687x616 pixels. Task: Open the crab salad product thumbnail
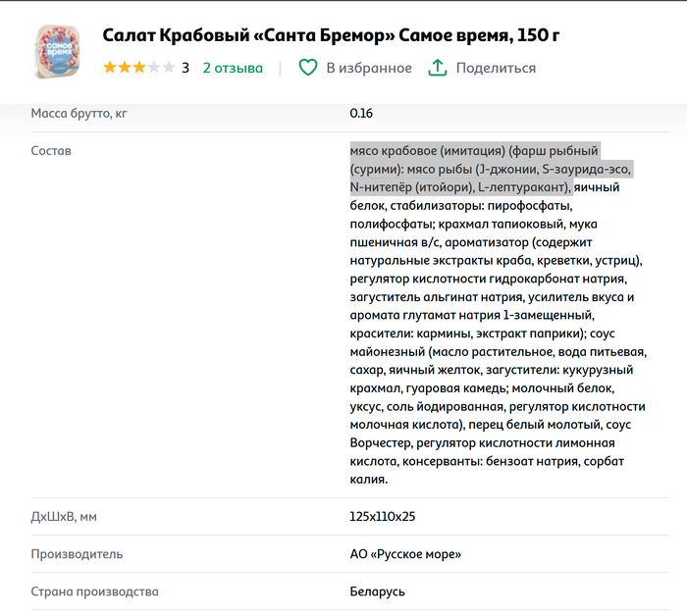coord(54,53)
